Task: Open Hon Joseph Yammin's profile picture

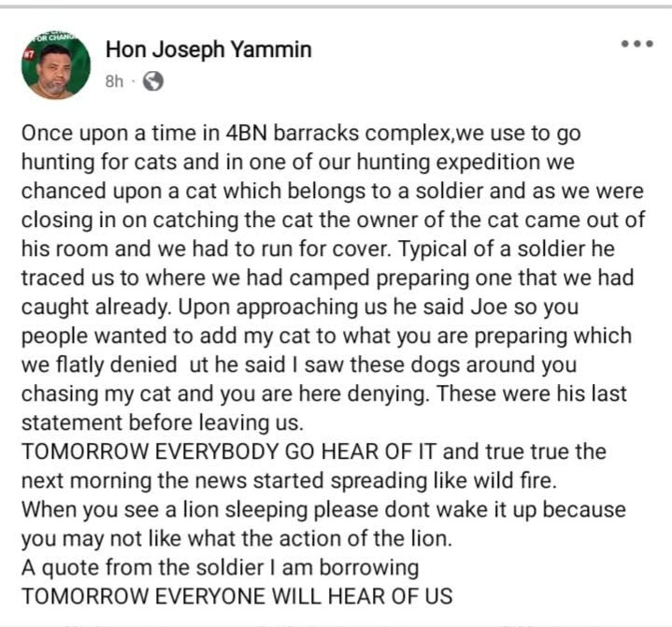Action: pos(56,64)
